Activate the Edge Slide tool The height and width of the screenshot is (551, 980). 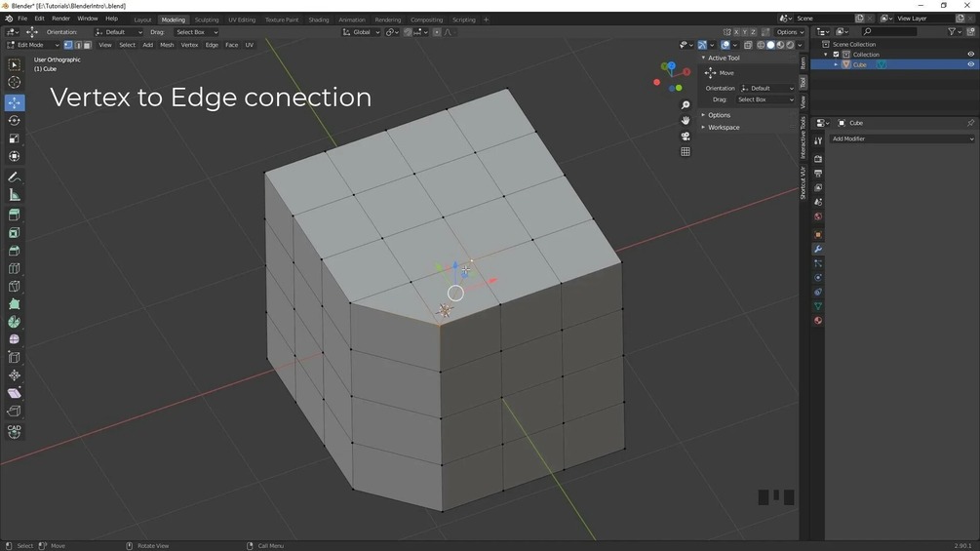coord(15,357)
